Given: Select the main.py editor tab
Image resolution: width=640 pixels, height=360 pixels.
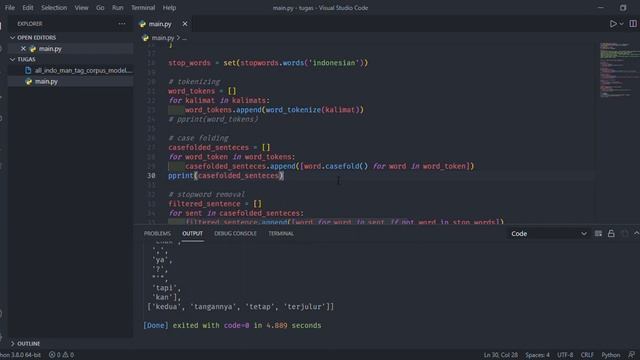Looking at the screenshot, I should (x=163, y=24).
